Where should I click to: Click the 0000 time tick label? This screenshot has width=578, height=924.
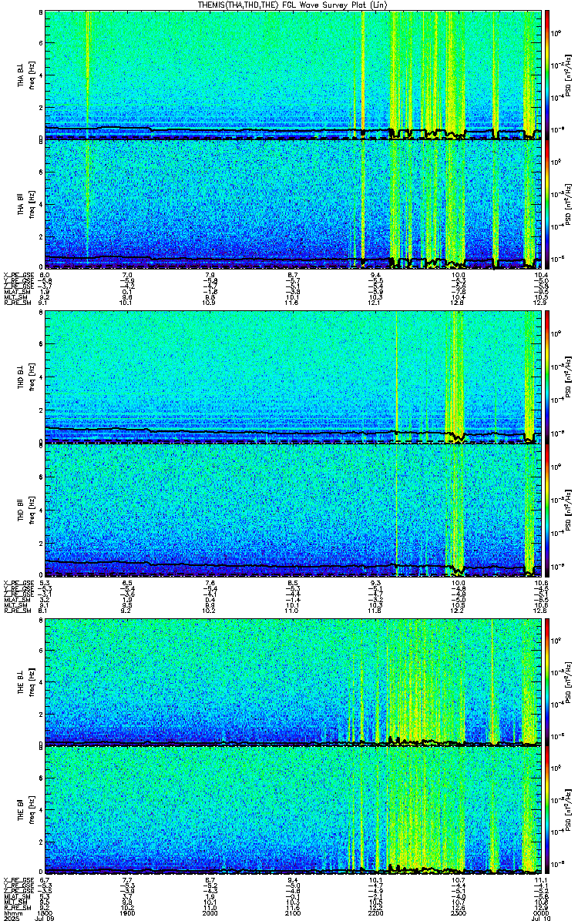coord(542,914)
